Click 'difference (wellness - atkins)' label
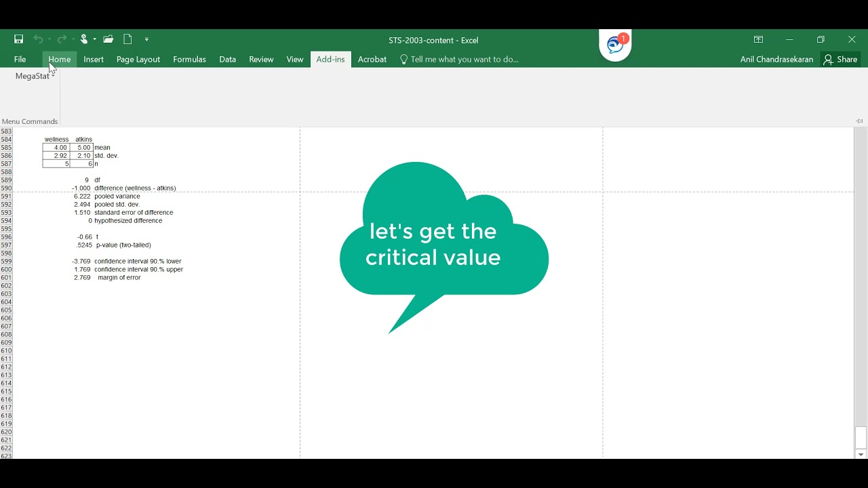 point(135,188)
